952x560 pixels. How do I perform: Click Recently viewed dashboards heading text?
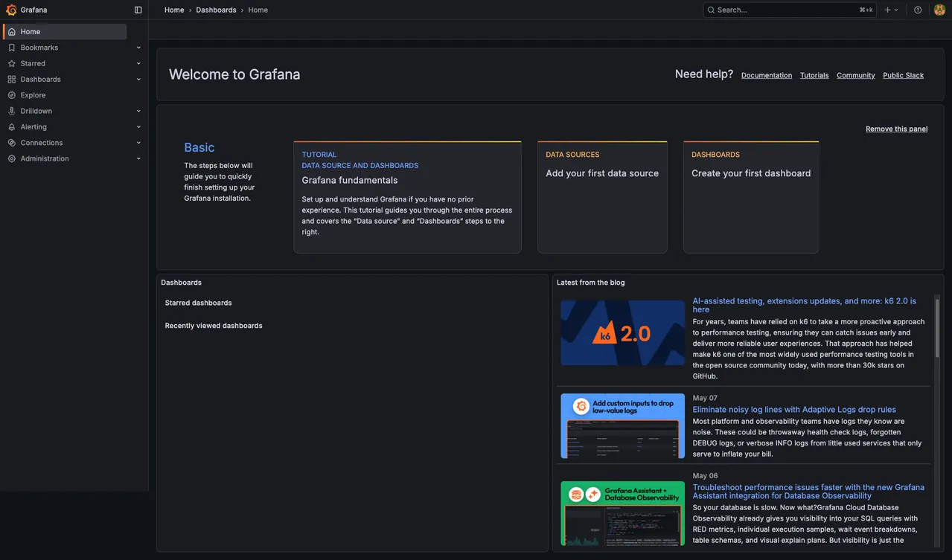coord(214,326)
